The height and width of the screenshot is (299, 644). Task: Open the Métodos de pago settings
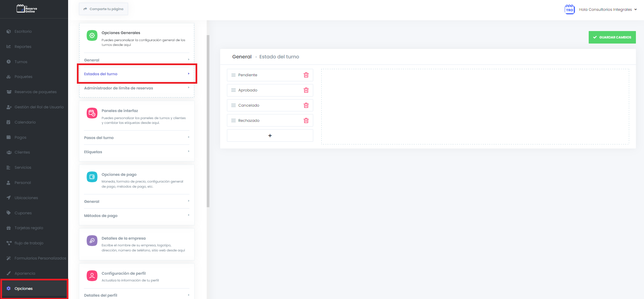[x=136, y=216]
